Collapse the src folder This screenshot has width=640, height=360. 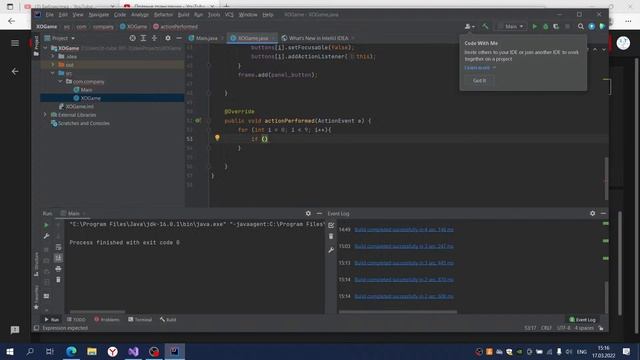click(53, 73)
